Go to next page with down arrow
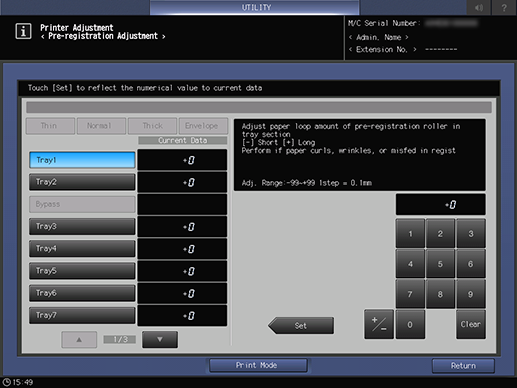517x388 pixels. point(160,339)
